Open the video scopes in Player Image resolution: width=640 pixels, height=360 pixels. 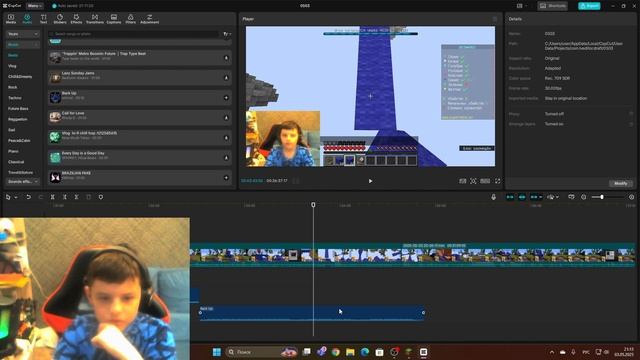coord(462,181)
